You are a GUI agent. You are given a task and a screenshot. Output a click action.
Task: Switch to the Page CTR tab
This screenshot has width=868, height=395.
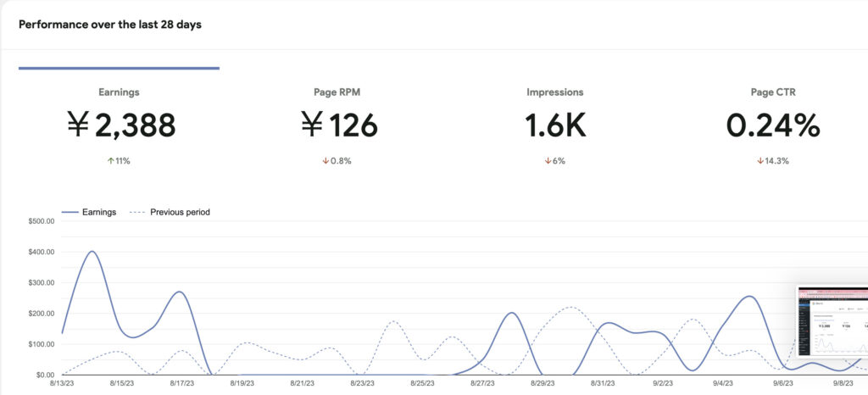(772, 92)
